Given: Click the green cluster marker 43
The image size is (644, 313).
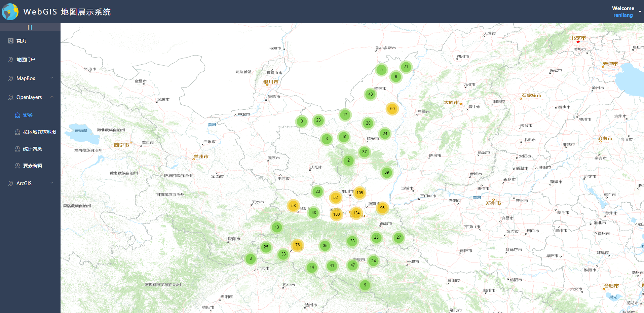Looking at the screenshot, I should [x=371, y=94].
